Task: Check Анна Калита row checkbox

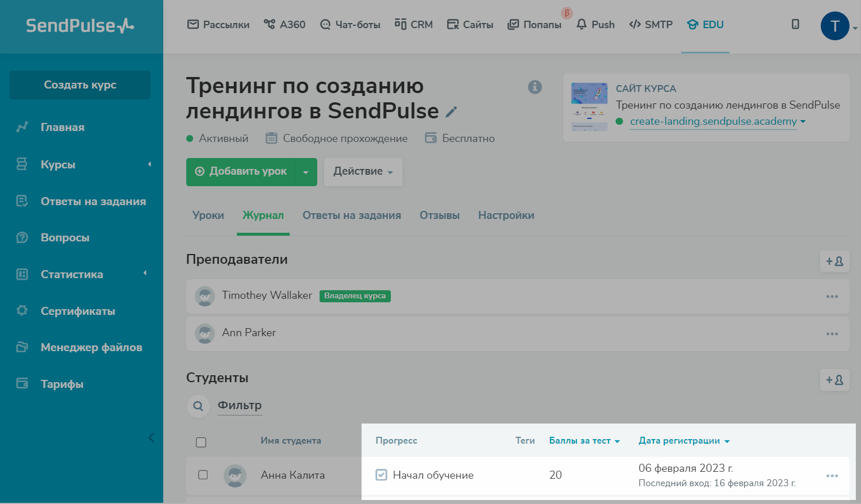Action: tap(203, 475)
